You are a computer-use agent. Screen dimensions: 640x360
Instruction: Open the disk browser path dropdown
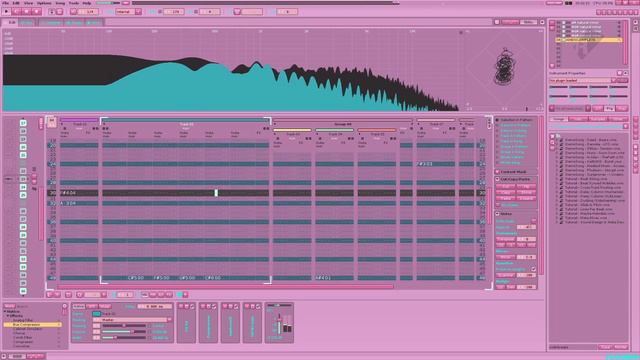point(625,127)
